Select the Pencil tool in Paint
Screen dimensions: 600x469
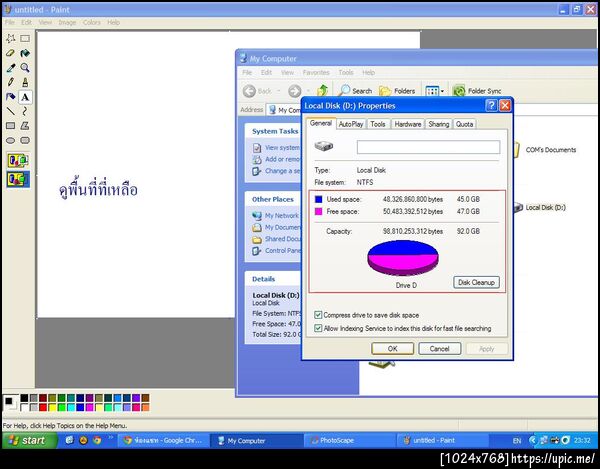click(11, 82)
